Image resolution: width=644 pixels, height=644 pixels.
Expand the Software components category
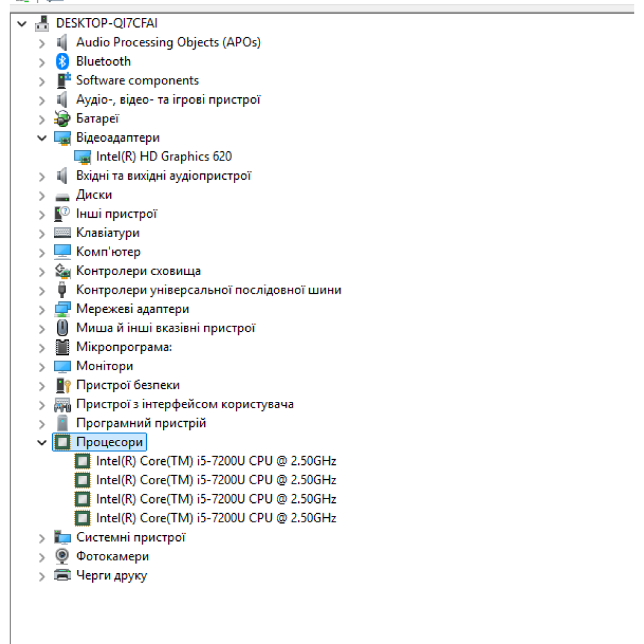point(42,81)
